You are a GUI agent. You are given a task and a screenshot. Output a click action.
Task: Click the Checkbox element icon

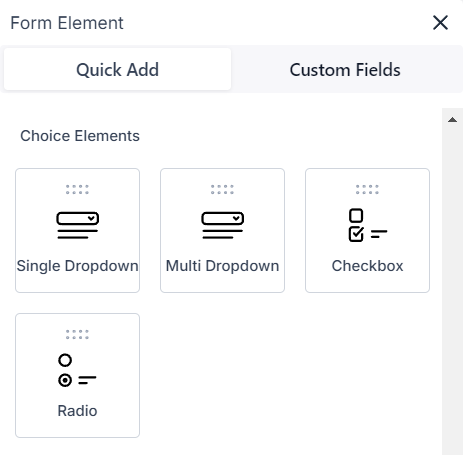coord(368,225)
